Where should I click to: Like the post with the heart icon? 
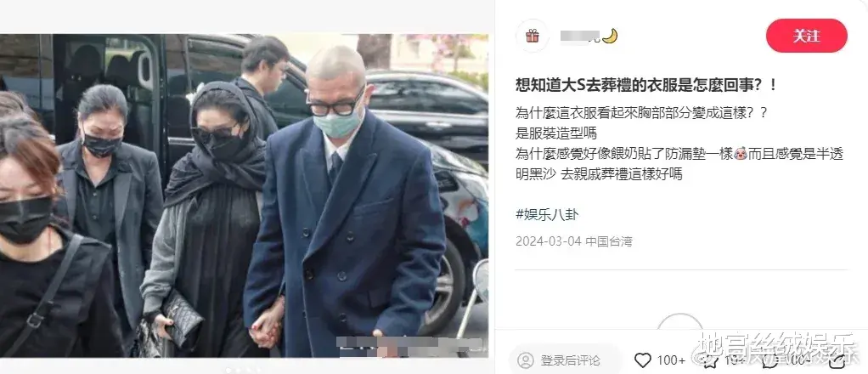(643, 360)
